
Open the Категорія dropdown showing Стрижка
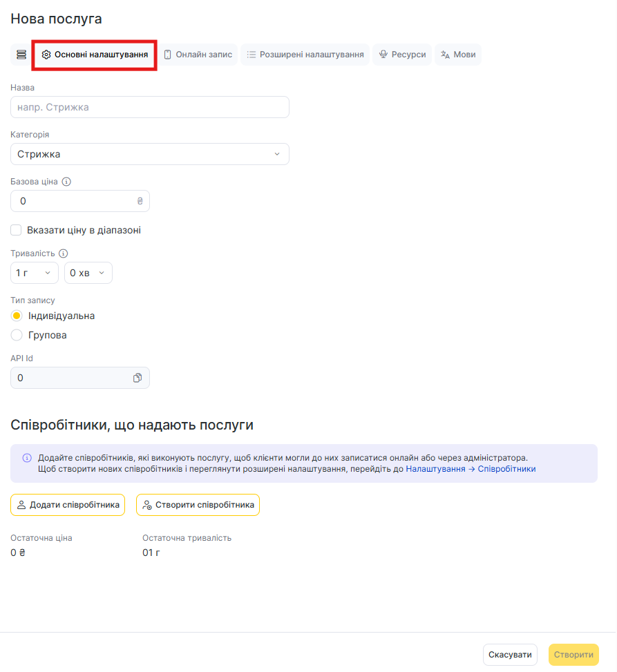pyautogui.click(x=150, y=154)
